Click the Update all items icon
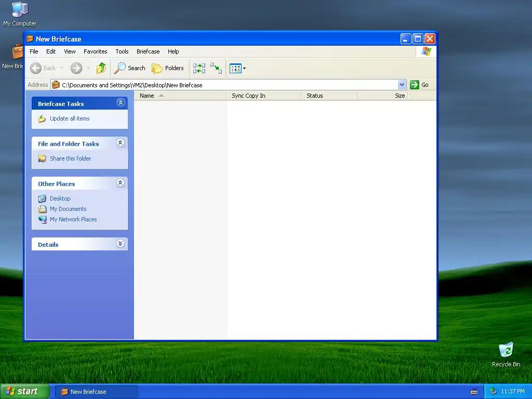 (42, 118)
